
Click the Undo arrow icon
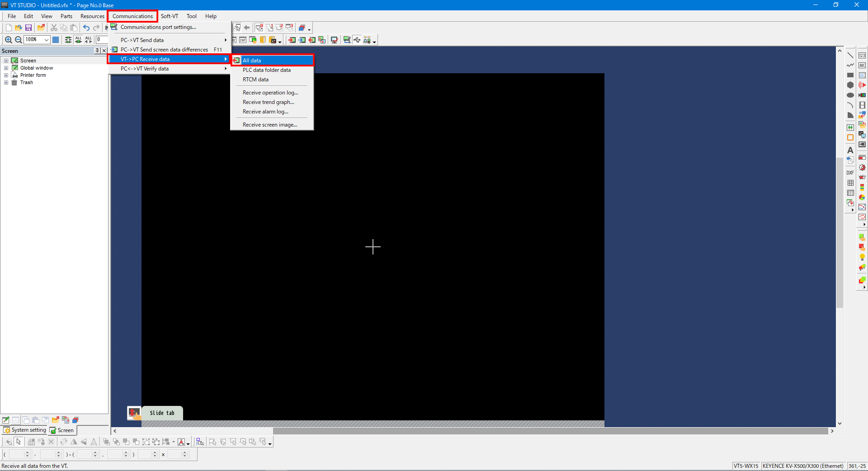tap(86, 28)
